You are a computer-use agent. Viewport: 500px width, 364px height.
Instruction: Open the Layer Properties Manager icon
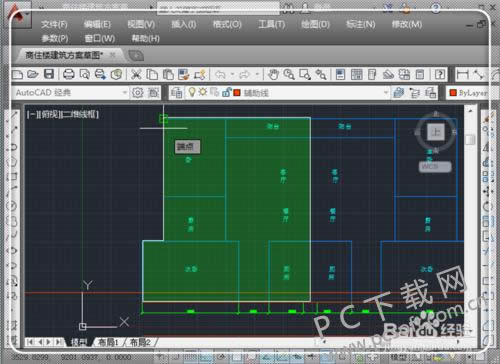[x=176, y=92]
